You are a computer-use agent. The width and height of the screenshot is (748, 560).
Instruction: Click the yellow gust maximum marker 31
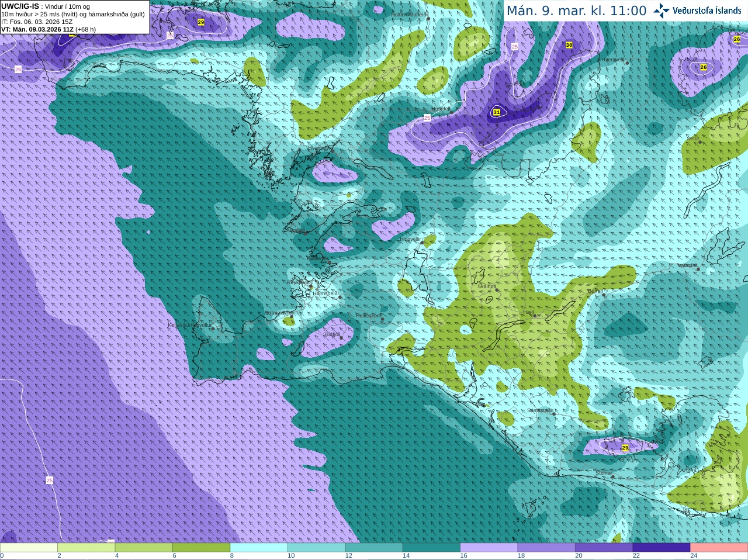497,112
